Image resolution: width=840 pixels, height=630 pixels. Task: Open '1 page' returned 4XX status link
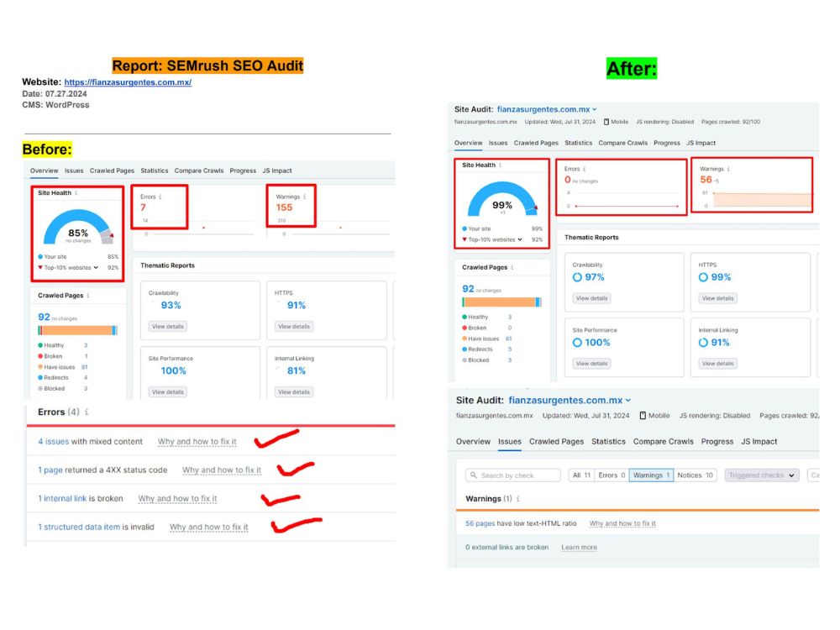pos(50,470)
